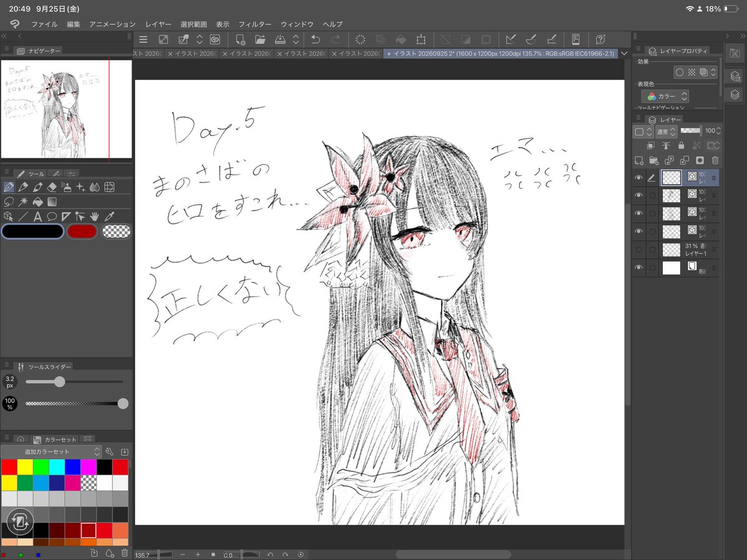The image size is (747, 560).
Task: Open the 通常 blending mode dropdown
Action: (x=666, y=131)
